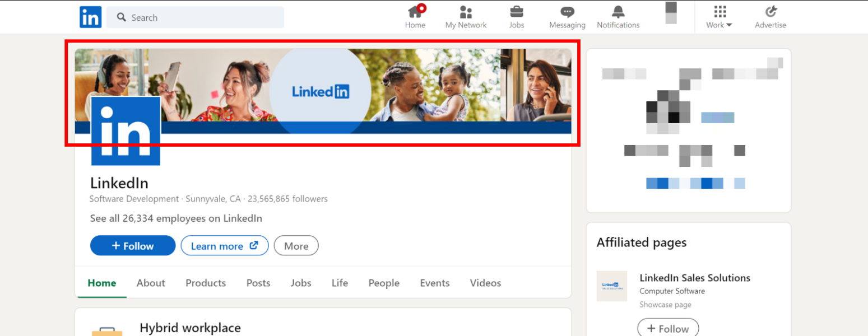Check Notifications via the bell icon
868x336 pixels.
[617, 12]
